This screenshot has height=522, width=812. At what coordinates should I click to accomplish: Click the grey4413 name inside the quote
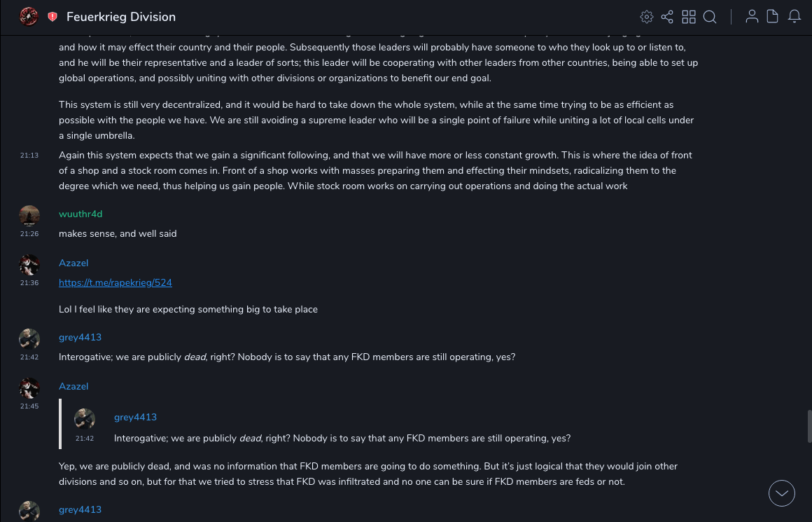pyautogui.click(x=135, y=418)
